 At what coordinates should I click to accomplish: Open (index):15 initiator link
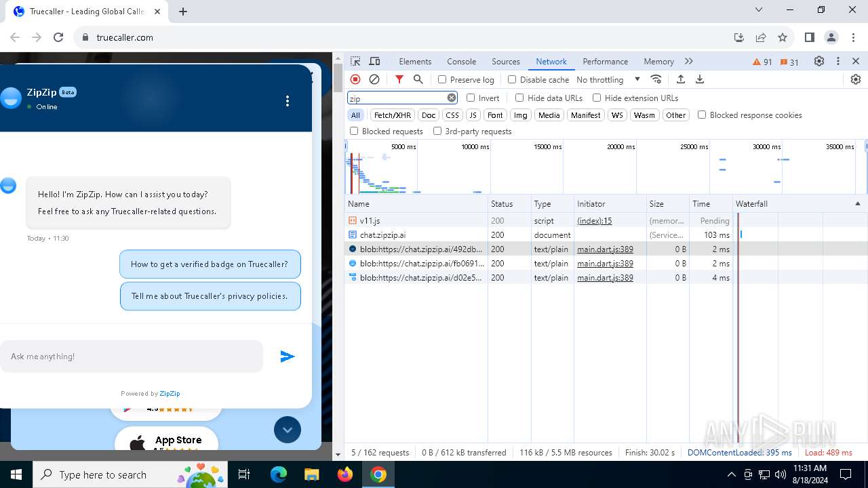point(594,221)
